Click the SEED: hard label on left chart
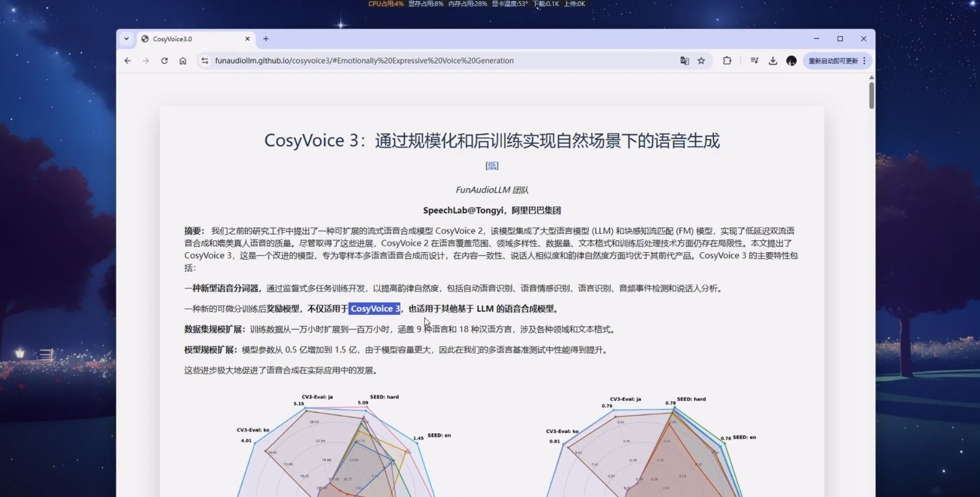 point(384,397)
